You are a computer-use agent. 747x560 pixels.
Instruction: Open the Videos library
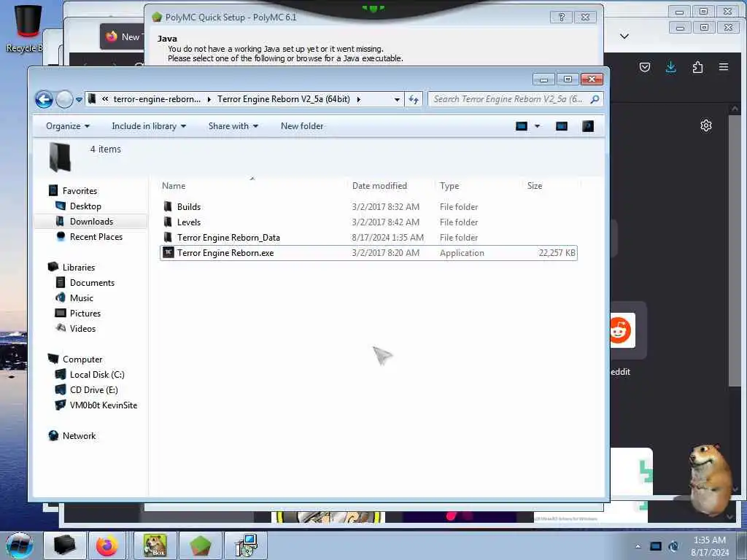(76, 329)
